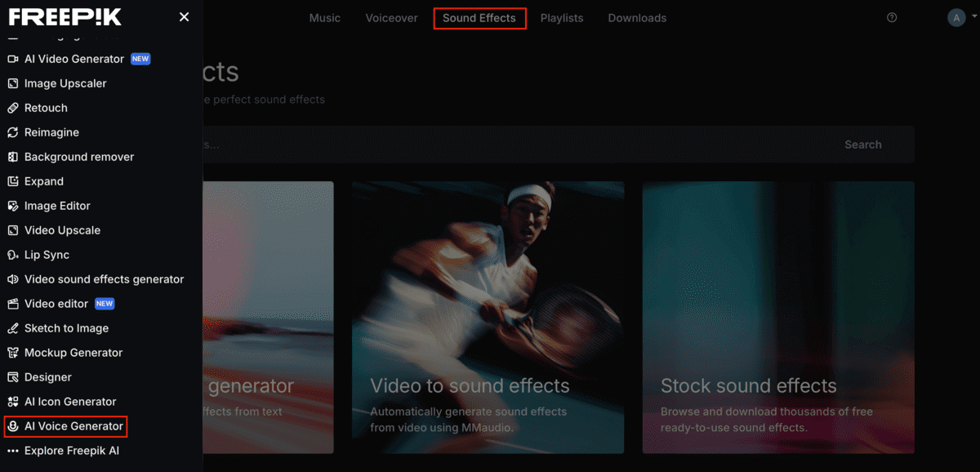Select the Lip Sync icon

tap(12, 255)
